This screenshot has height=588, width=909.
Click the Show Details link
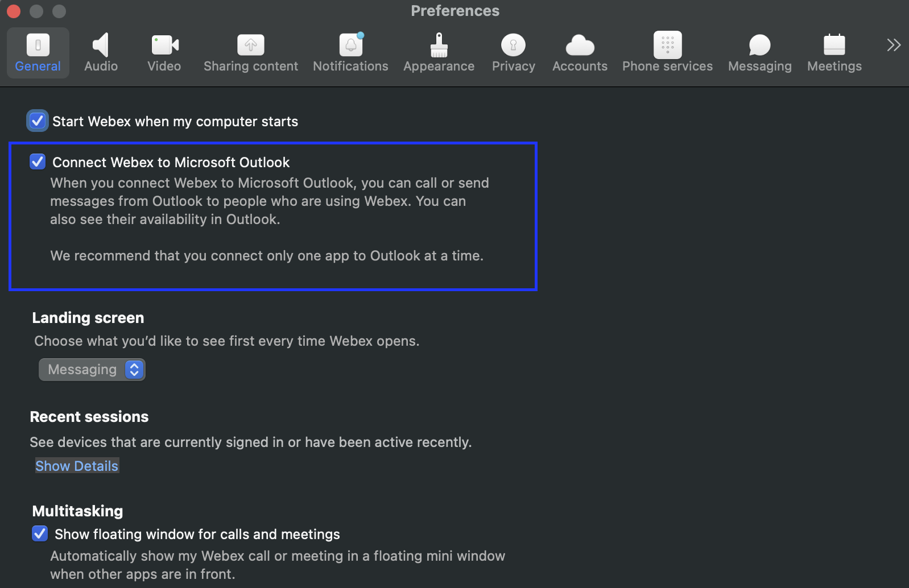[77, 466]
